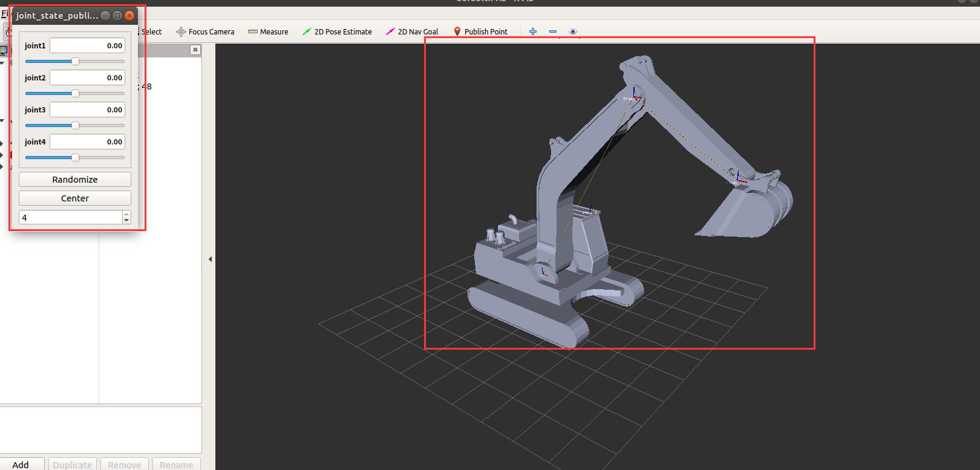Image resolution: width=980 pixels, height=470 pixels.
Task: Minimize the joint_state_publisher window
Action: coord(105,16)
